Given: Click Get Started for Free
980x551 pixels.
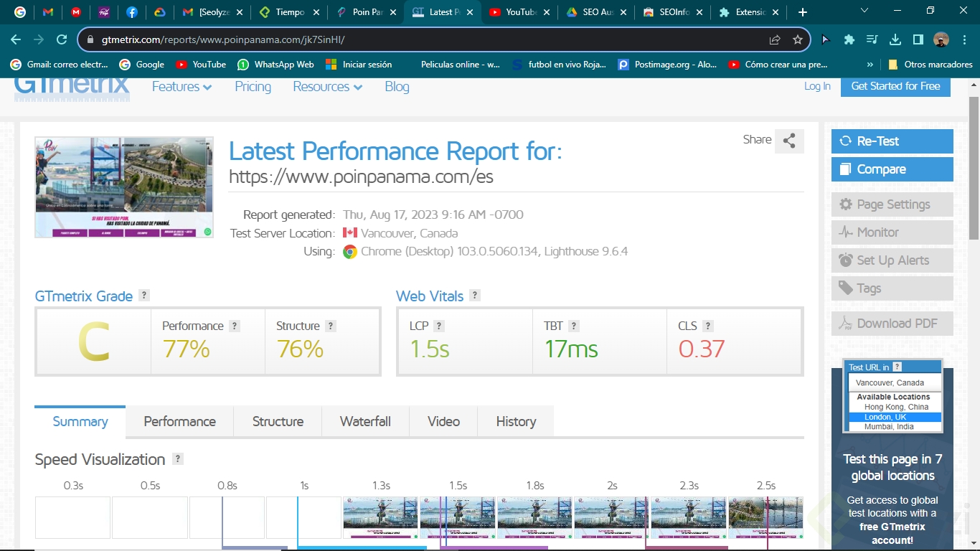Looking at the screenshot, I should point(895,86).
